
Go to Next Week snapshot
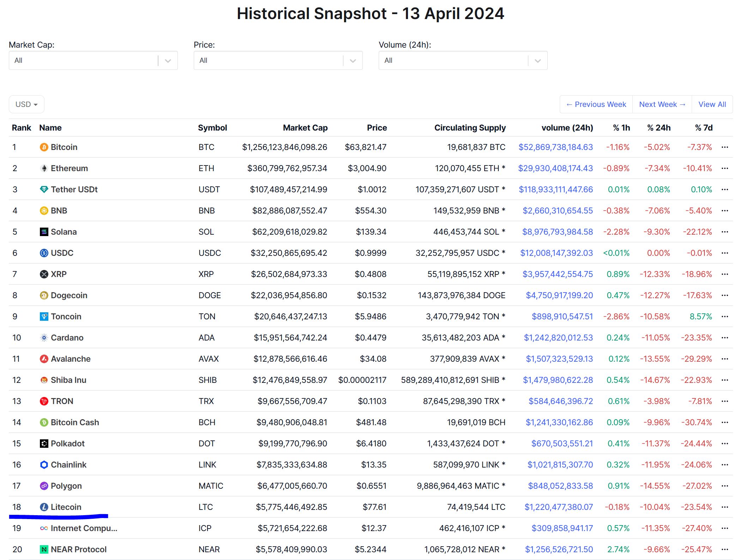click(662, 104)
